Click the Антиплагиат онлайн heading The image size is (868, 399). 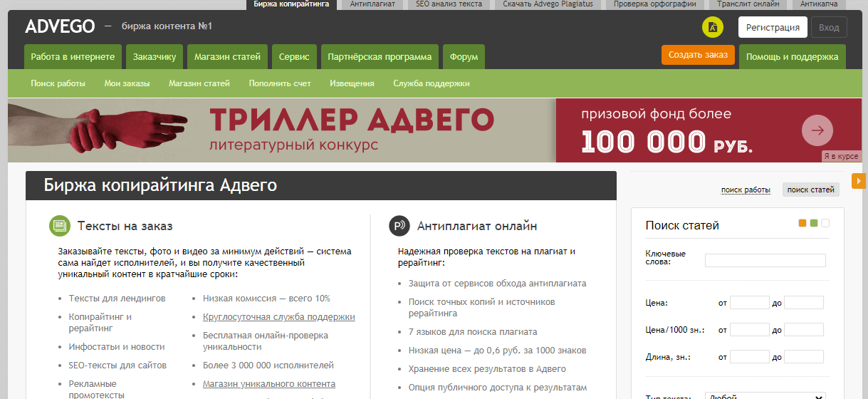click(x=477, y=226)
